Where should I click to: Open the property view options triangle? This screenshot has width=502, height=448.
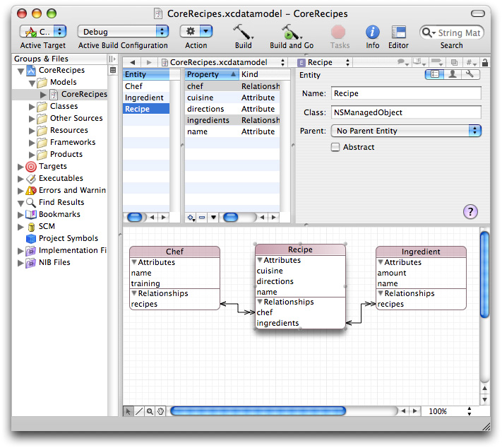click(x=213, y=218)
